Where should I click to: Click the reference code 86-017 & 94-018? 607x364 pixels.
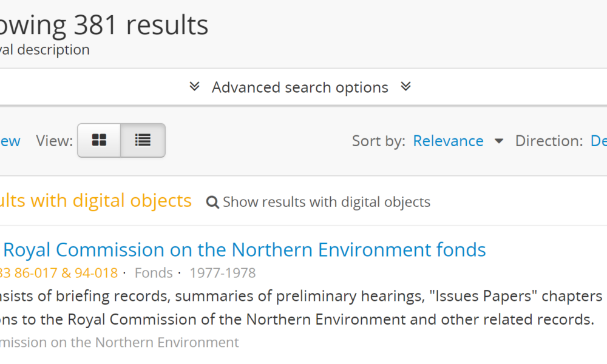pos(58,273)
